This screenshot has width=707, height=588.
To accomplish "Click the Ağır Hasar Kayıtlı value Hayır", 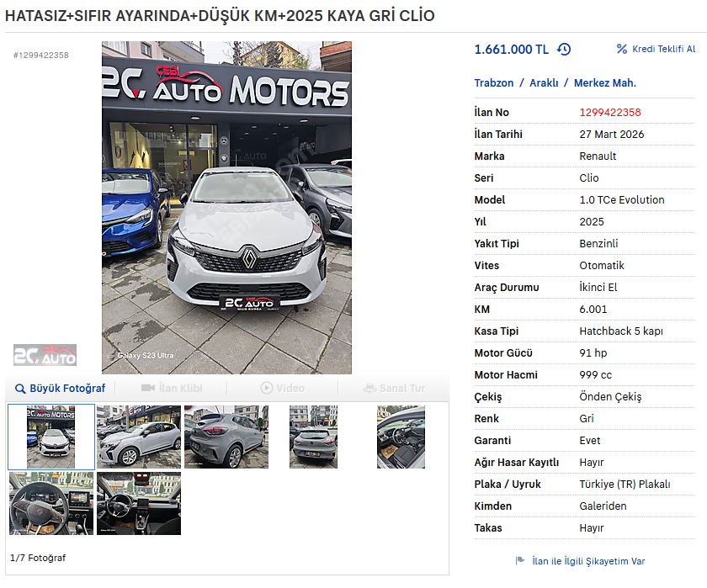I will [591, 463].
